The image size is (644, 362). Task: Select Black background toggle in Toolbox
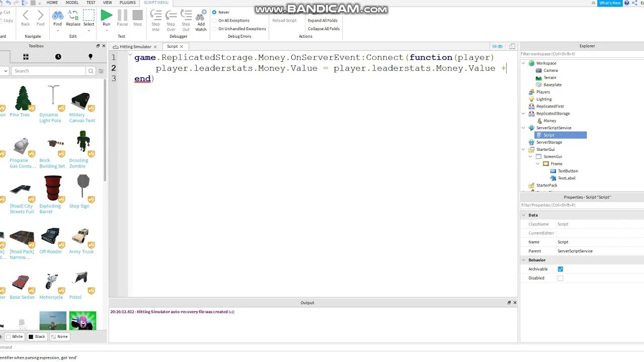37,337
